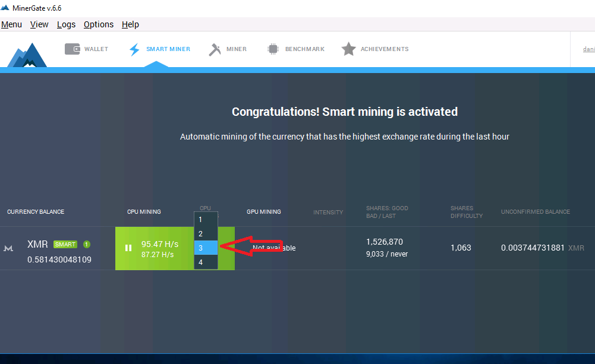The height and width of the screenshot is (364, 595).
Task: Click the MinerGate title bar app icon
Action: point(5,8)
